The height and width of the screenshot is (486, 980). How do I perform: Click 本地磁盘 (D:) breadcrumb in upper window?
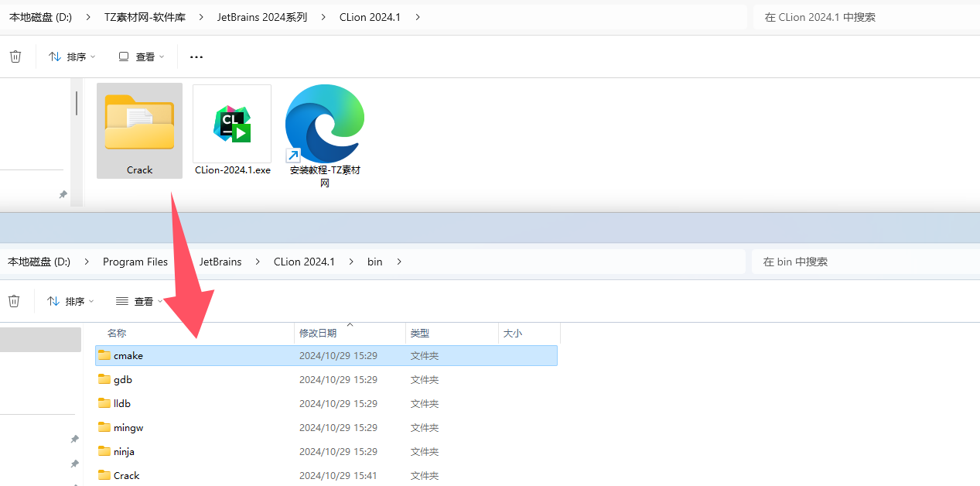pyautogui.click(x=40, y=17)
